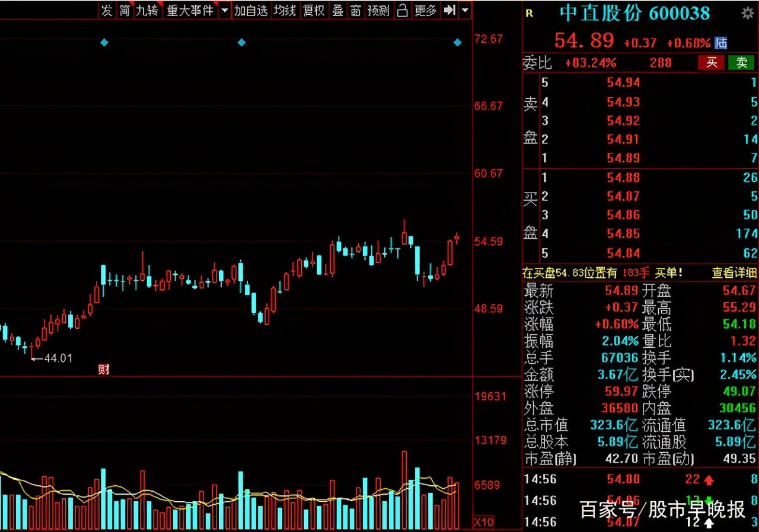
Task: Click the 复权 (price adjustment) icon
Action: 313,10
